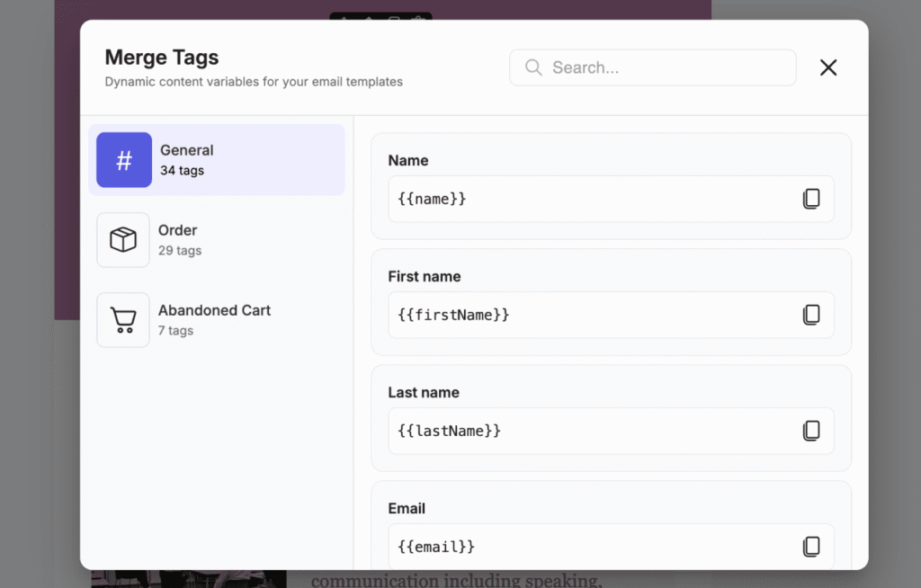Open the Order tags category
Viewport: 921px width, 588px height.
(217, 240)
